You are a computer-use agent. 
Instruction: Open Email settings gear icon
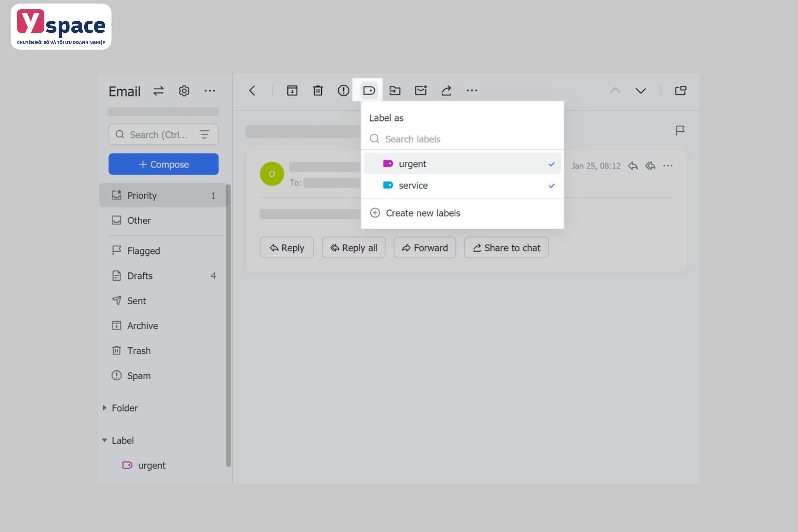point(184,91)
